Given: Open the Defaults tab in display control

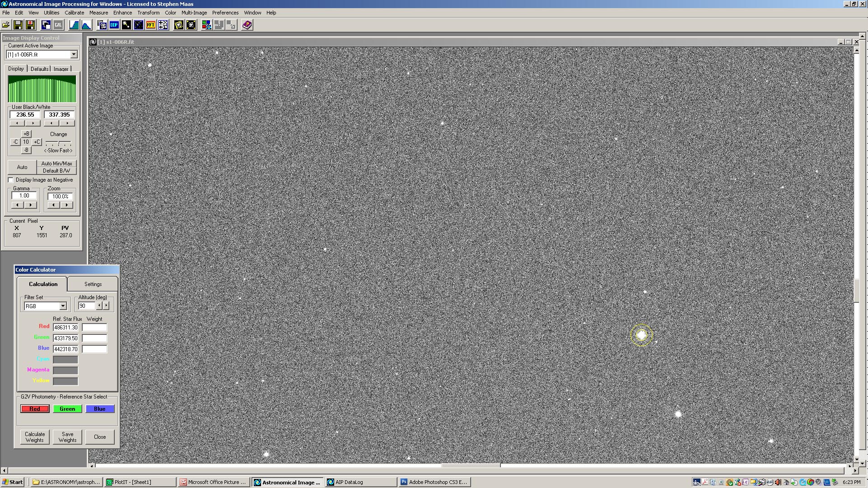Looking at the screenshot, I should [x=39, y=69].
